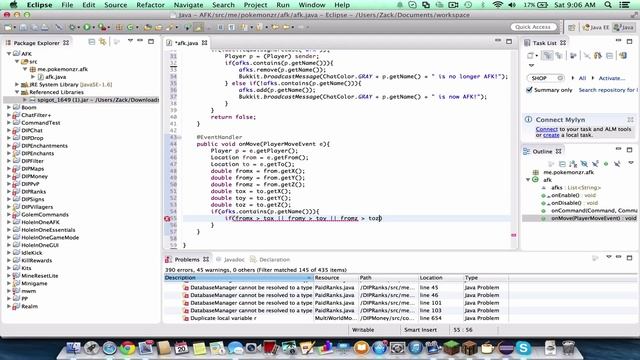Toggle Summary only checkbox
Viewport: 640px width, 360px height.
(x=529, y=90)
